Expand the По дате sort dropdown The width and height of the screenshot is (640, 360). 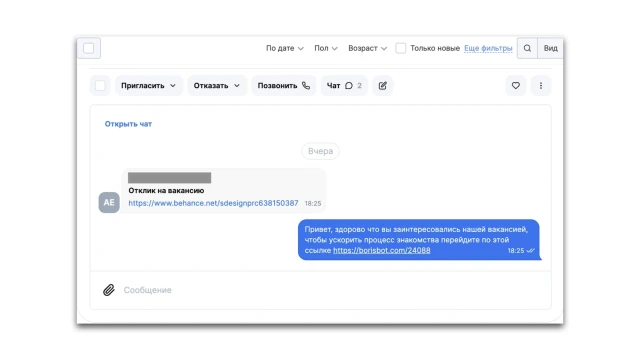click(284, 48)
